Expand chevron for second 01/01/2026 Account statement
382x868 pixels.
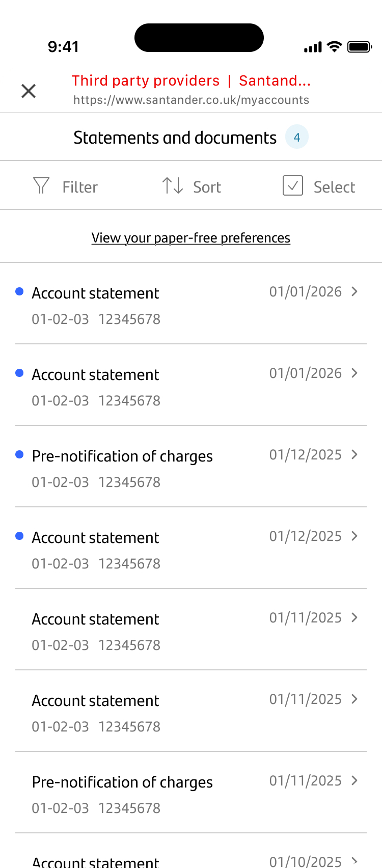[355, 373]
